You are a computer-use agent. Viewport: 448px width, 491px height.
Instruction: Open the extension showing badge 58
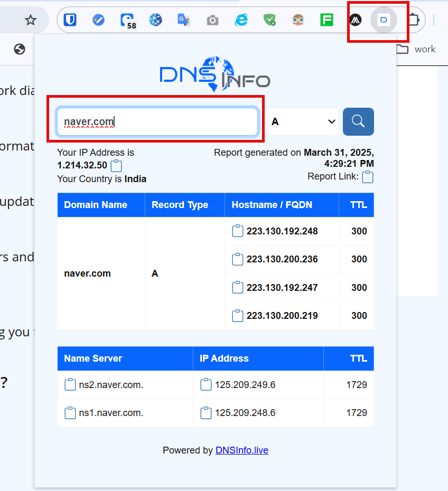pos(127,21)
